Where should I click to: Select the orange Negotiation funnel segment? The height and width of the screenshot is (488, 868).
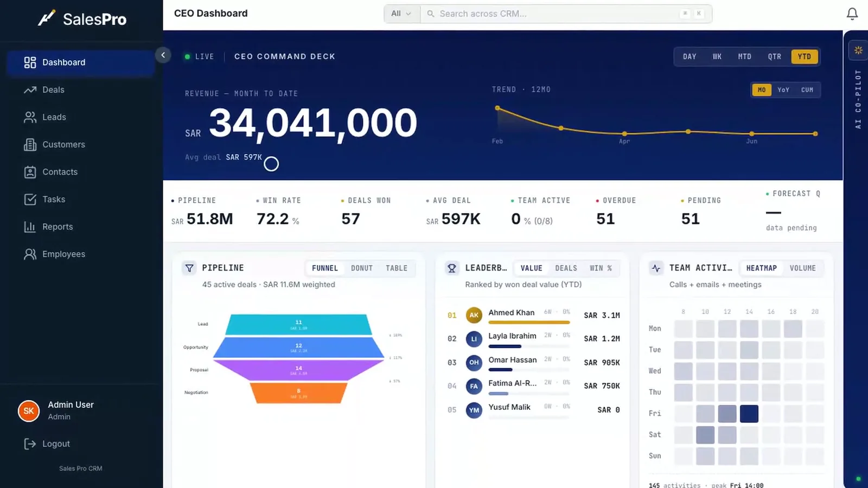click(298, 393)
